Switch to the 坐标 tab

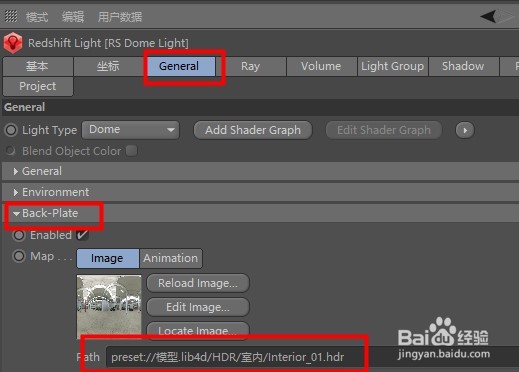pos(108,66)
